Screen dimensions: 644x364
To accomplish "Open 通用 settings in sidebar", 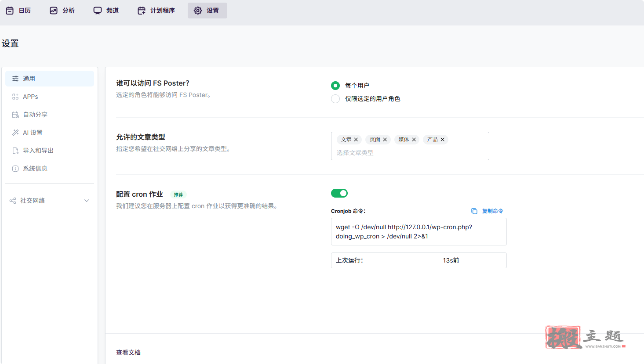I will pos(50,79).
